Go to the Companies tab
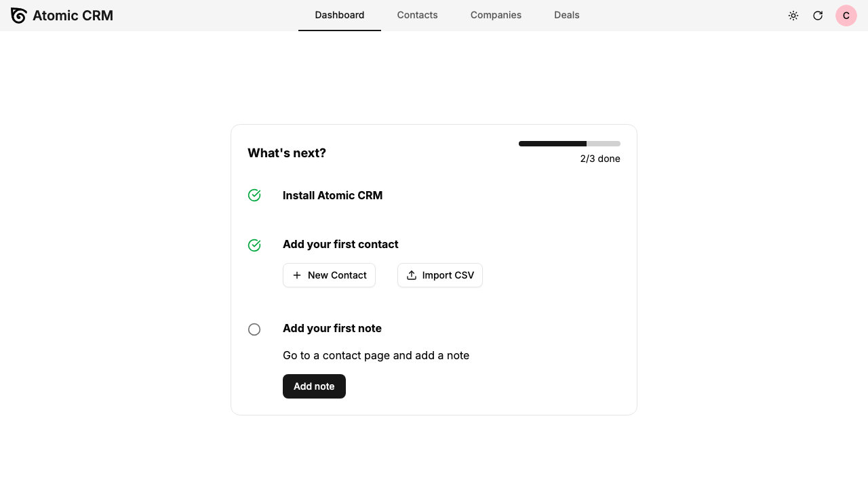 click(496, 15)
